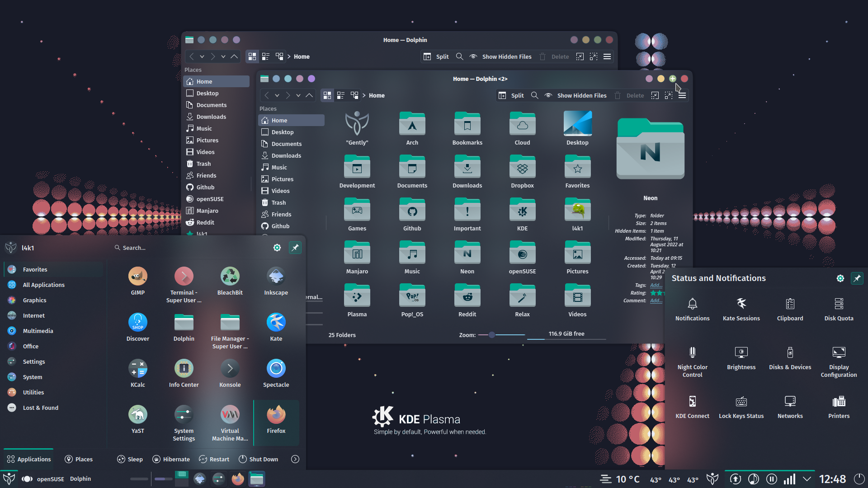The height and width of the screenshot is (488, 868).
Task: Click the Restart button
Action: point(214,459)
